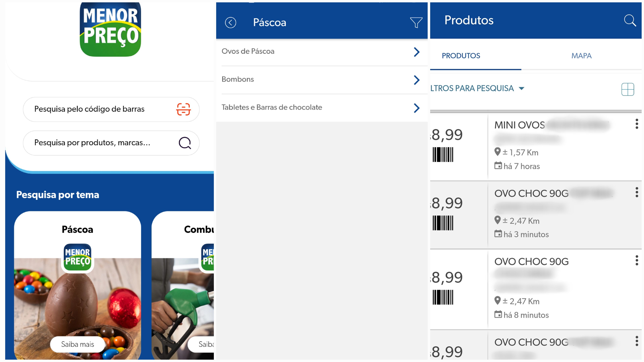The height and width of the screenshot is (362, 644).
Task: Expand Tabletes e Barras de chocolate chevron
Action: (x=416, y=108)
